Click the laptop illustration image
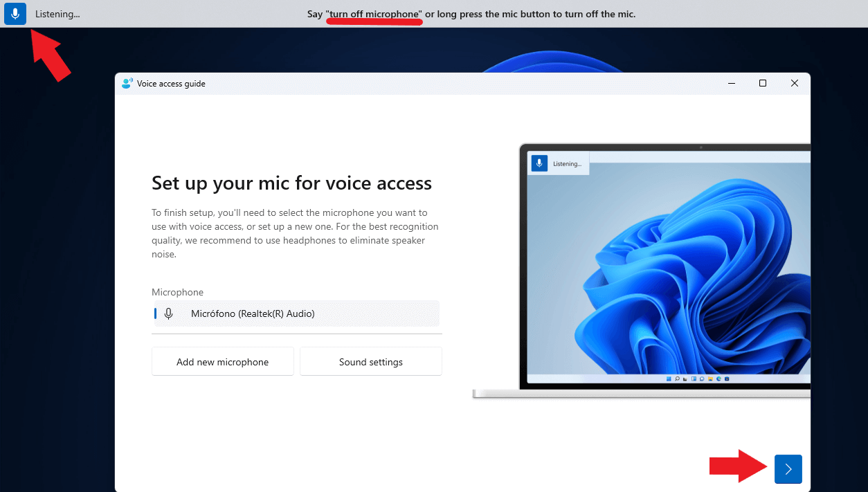The width and height of the screenshot is (868, 492). coord(642,271)
